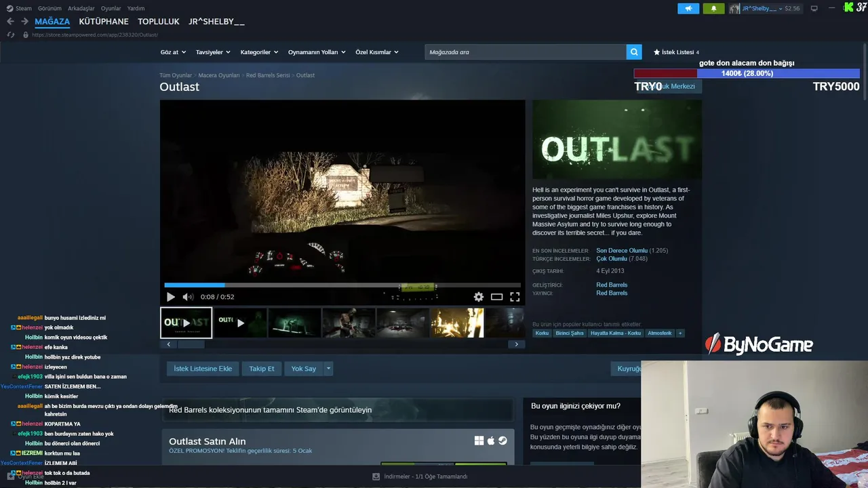Play the Outlast trailer video
Viewport: 868px width, 488px height.
(170, 297)
